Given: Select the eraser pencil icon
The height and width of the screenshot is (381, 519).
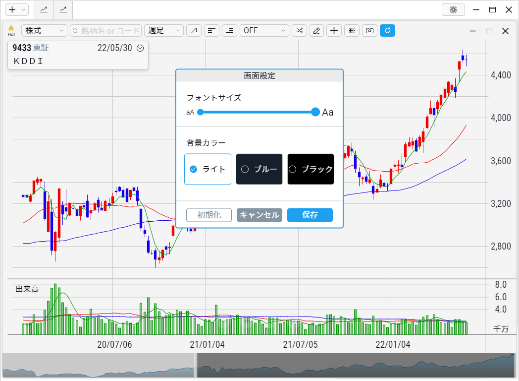Looking at the screenshot, I should point(316,31).
